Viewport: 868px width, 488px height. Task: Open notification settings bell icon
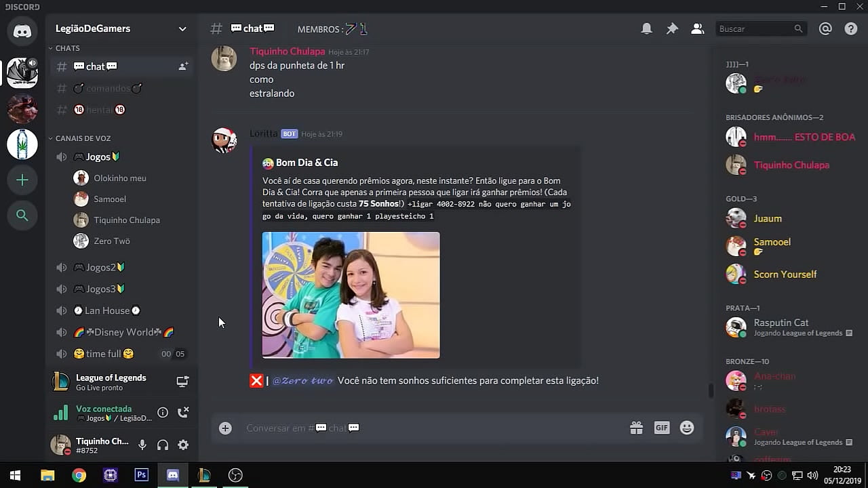[647, 28]
